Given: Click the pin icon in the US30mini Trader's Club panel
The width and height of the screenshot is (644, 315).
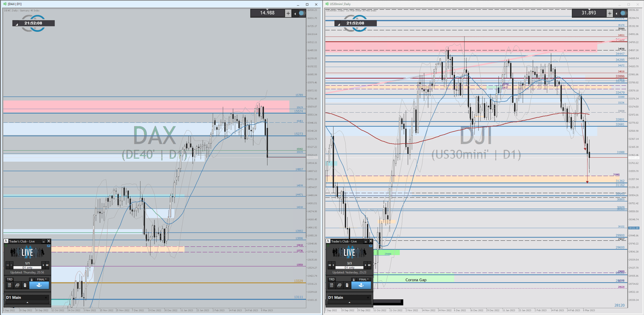Looking at the screenshot, I should point(328,241).
